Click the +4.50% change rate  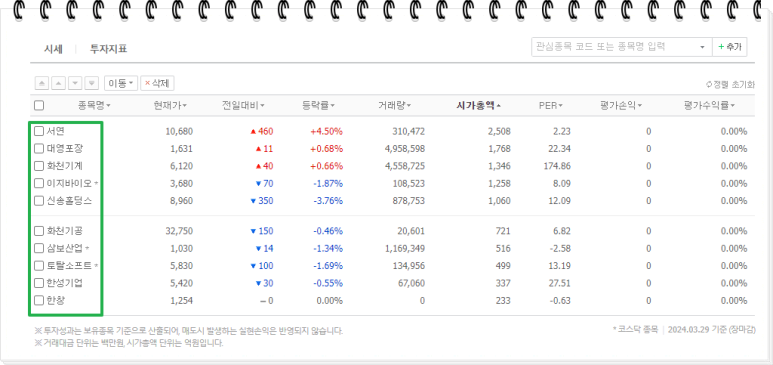pyautogui.click(x=326, y=132)
